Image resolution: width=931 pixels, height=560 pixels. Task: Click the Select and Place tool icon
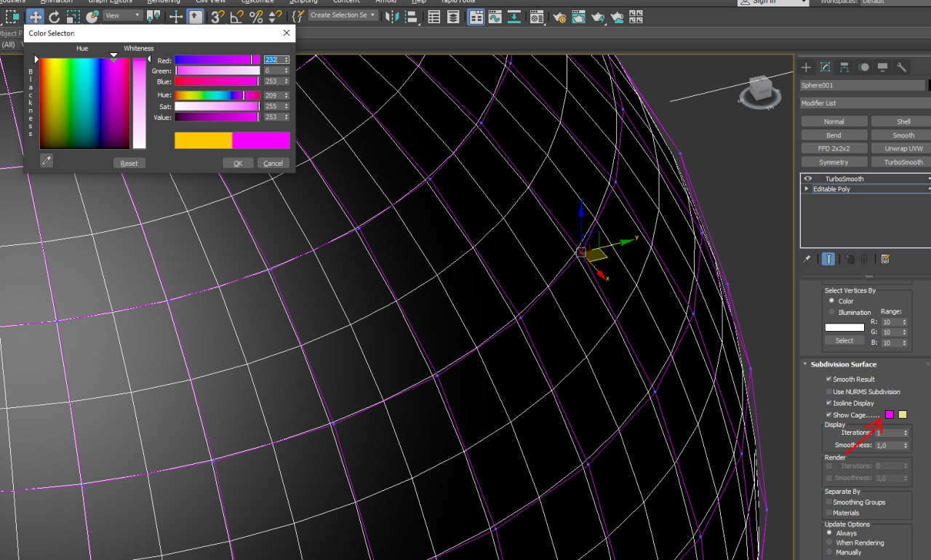tap(92, 16)
